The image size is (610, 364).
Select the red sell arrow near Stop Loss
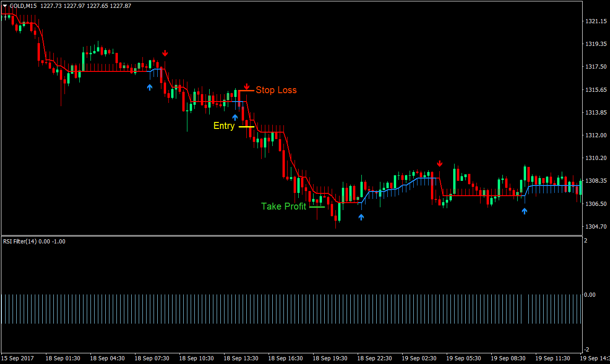pyautogui.click(x=246, y=86)
